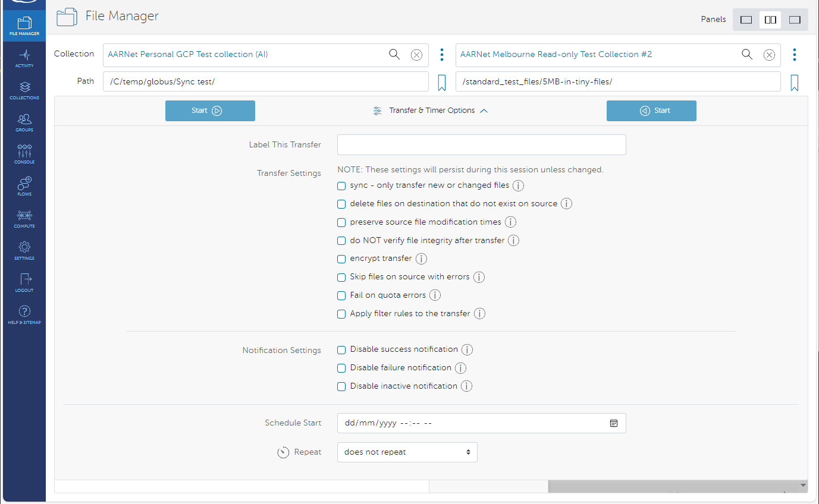The width and height of the screenshot is (819, 504).
Task: Clear the AARNet Melbourne Read-only collection
Action: (x=769, y=55)
